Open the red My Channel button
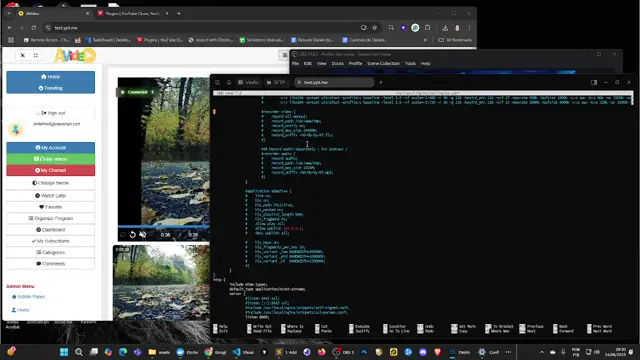This screenshot has height=360, width=640. pyautogui.click(x=51, y=170)
